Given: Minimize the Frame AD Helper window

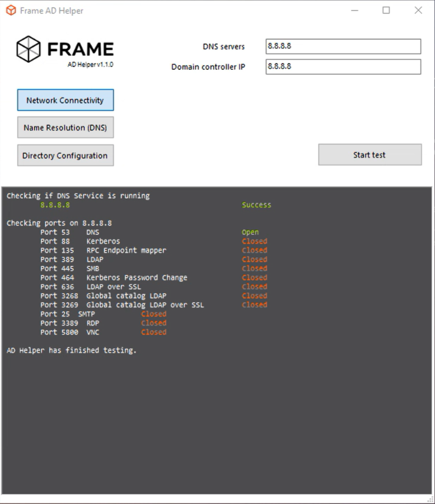Looking at the screenshot, I should point(354,11).
